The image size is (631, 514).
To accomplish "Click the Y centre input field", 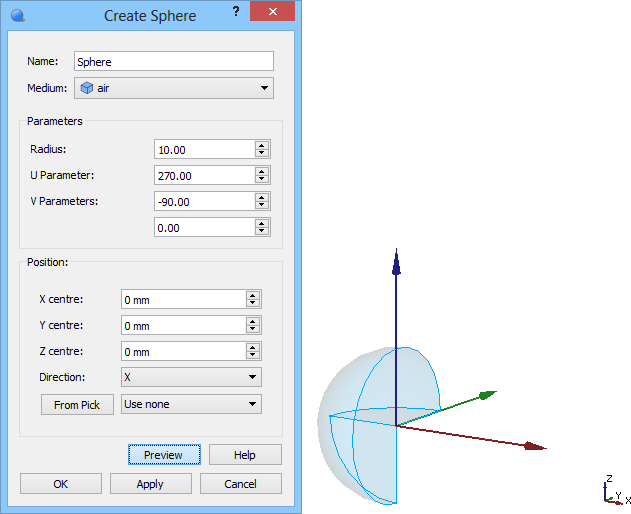I will pos(184,325).
